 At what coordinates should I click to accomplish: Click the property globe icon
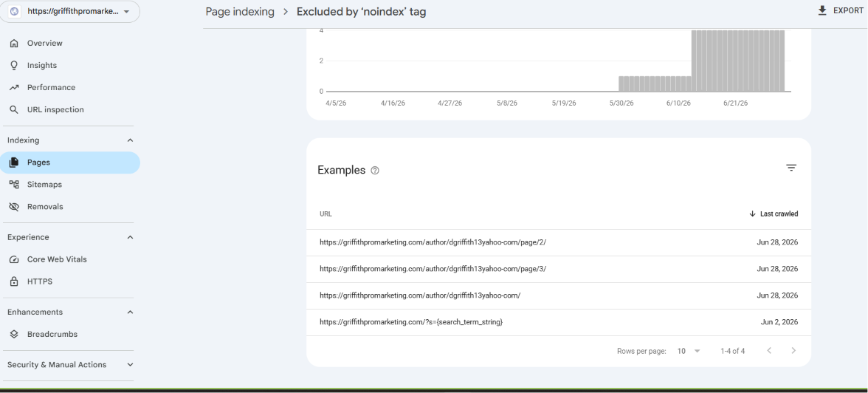pos(15,11)
